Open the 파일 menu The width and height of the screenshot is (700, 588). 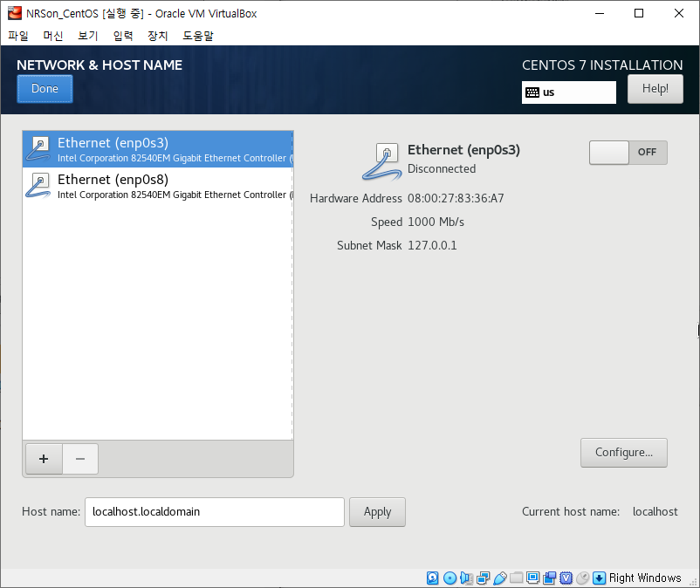click(x=17, y=36)
